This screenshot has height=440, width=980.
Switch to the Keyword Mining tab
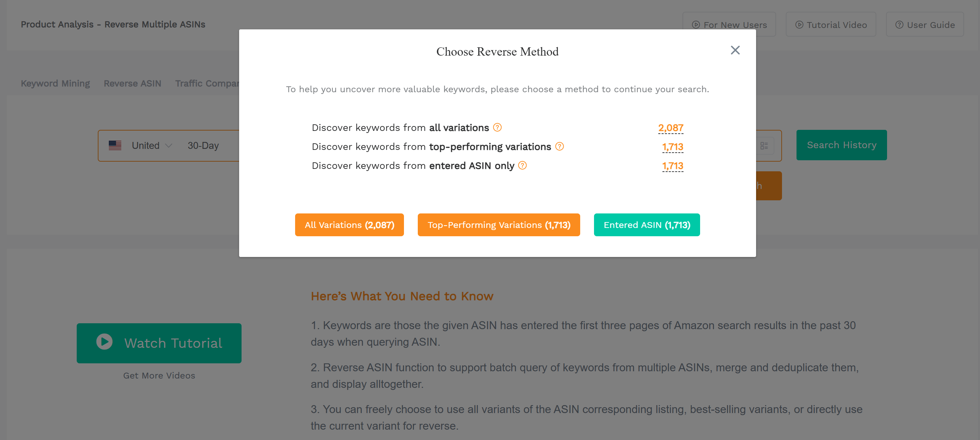tap(55, 83)
